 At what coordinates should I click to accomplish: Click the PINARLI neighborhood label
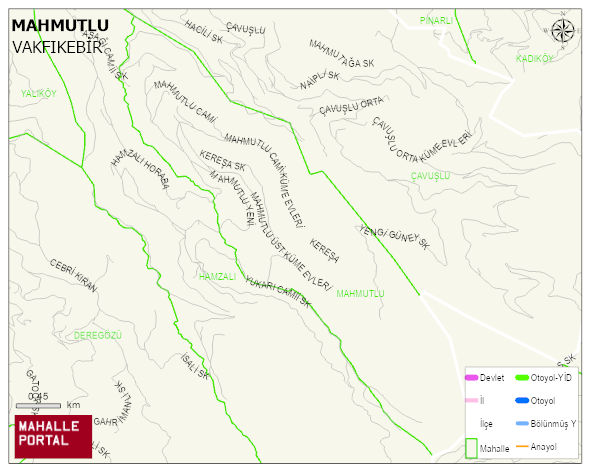(x=436, y=20)
